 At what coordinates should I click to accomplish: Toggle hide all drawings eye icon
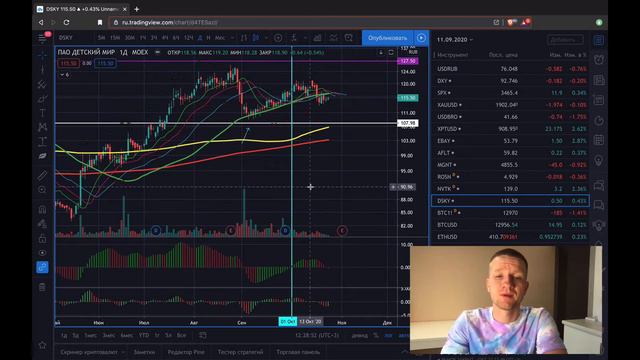[x=42, y=253]
